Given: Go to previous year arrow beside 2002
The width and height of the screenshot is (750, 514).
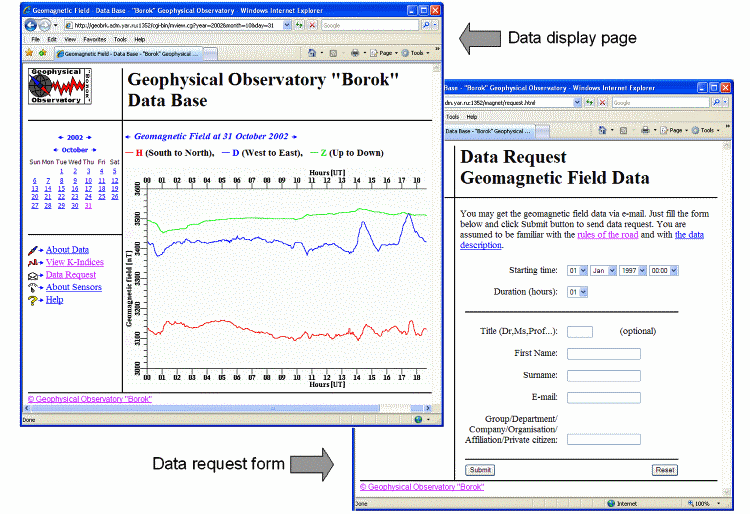Looking at the screenshot, I should (x=61, y=137).
